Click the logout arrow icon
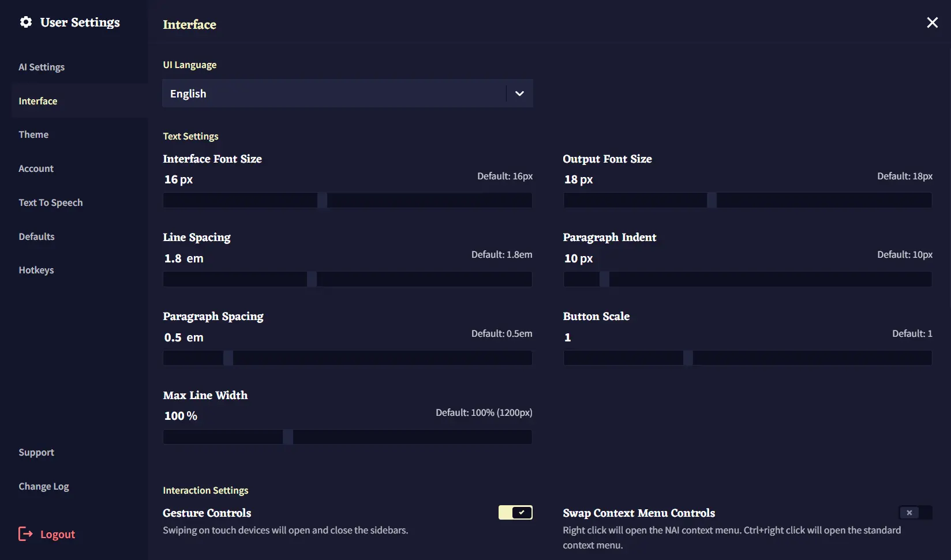Viewport: 951px width, 560px height. click(26, 534)
